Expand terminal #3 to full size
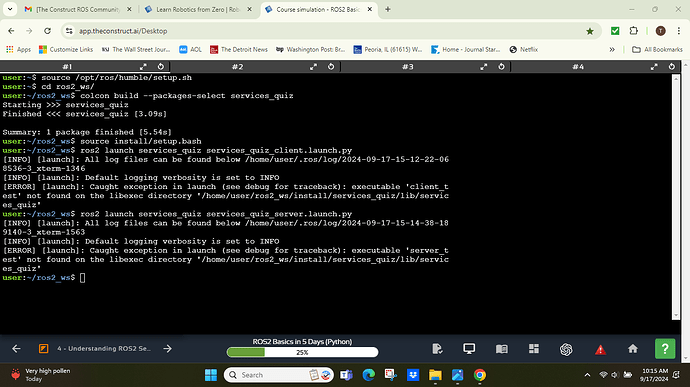The height and width of the screenshot is (387, 690). [x=484, y=67]
